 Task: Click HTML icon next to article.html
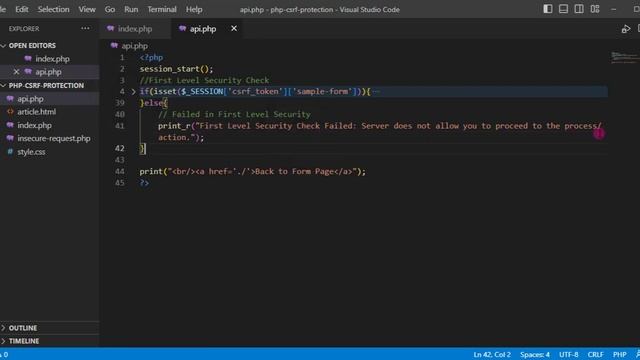[x=10, y=111]
